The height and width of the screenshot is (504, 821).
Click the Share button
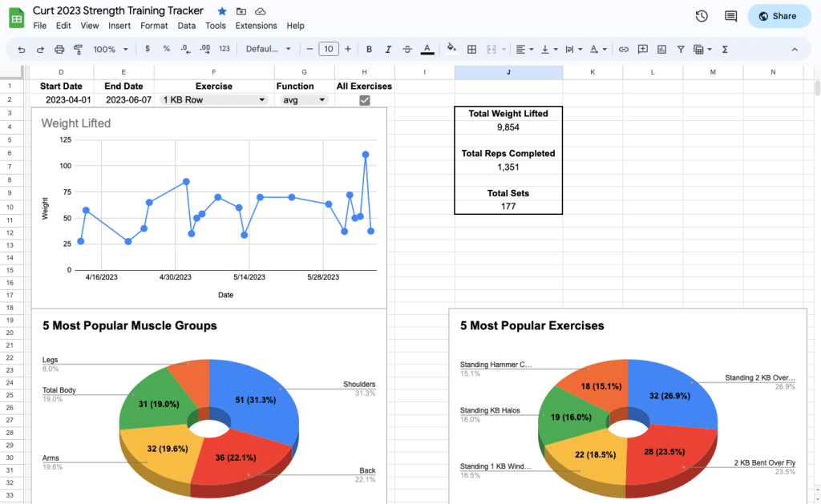pyautogui.click(x=779, y=16)
